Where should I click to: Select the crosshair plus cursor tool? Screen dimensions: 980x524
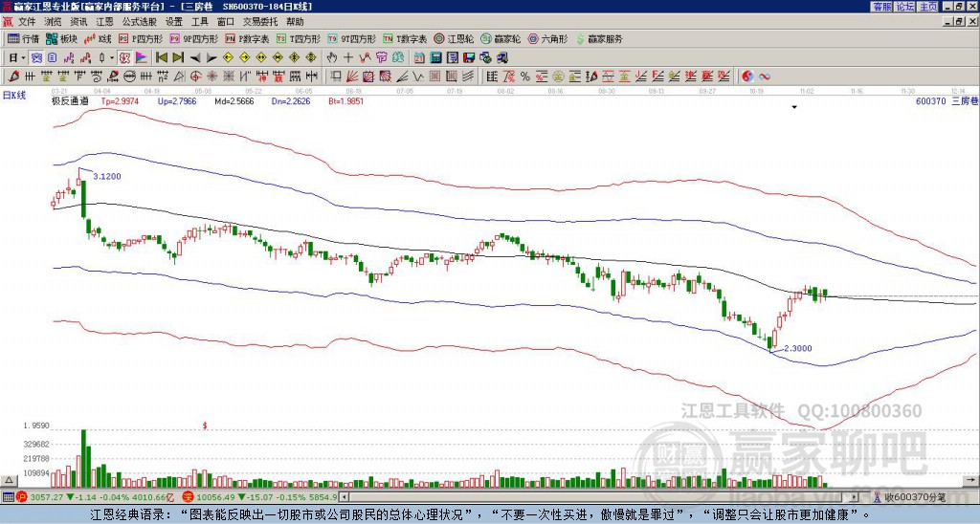[348, 58]
